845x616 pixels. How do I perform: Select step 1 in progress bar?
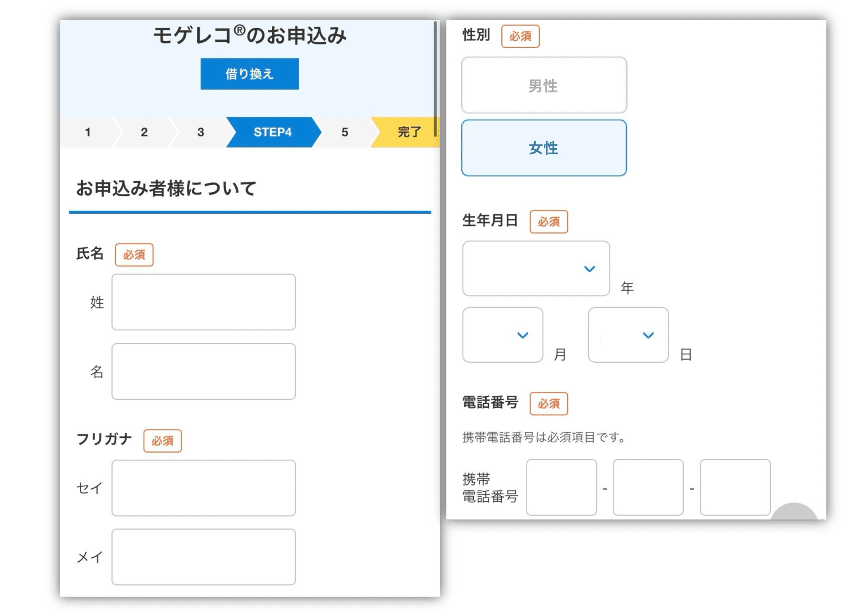(88, 132)
